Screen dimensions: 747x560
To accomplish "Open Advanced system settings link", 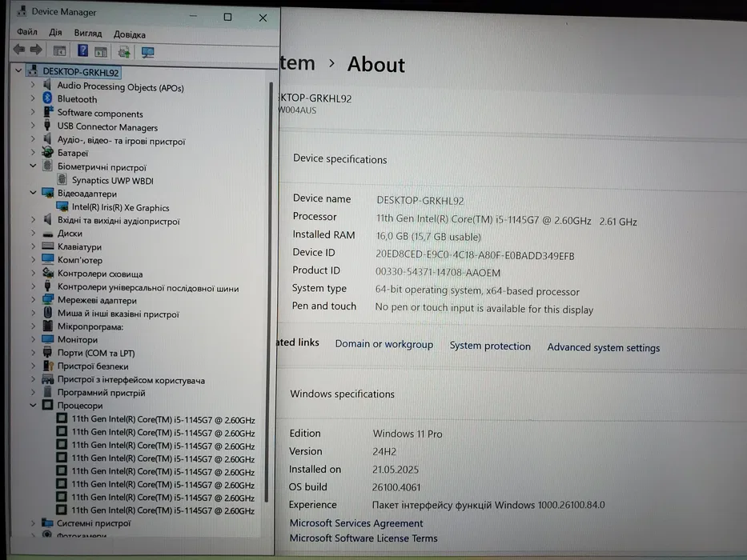I will pyautogui.click(x=603, y=348).
